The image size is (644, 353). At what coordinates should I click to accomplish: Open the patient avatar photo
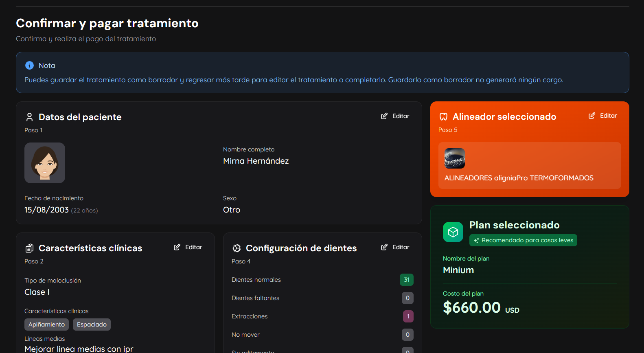coord(45,163)
